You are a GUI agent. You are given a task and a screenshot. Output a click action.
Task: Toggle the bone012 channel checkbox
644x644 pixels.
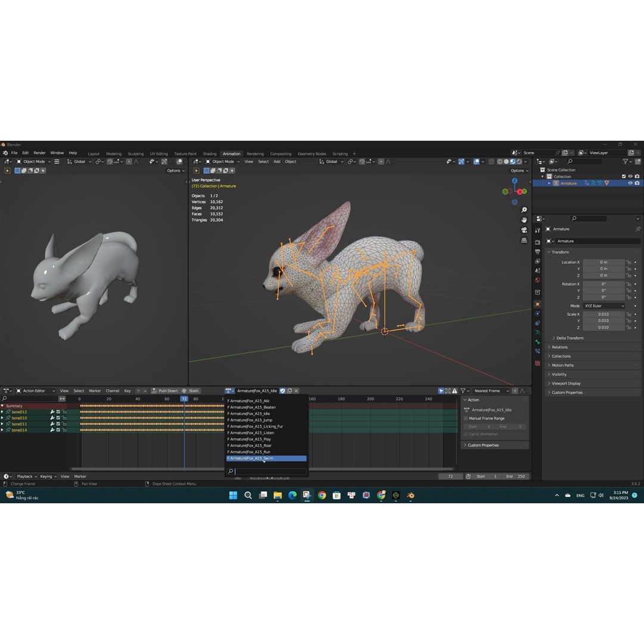pyautogui.click(x=58, y=411)
